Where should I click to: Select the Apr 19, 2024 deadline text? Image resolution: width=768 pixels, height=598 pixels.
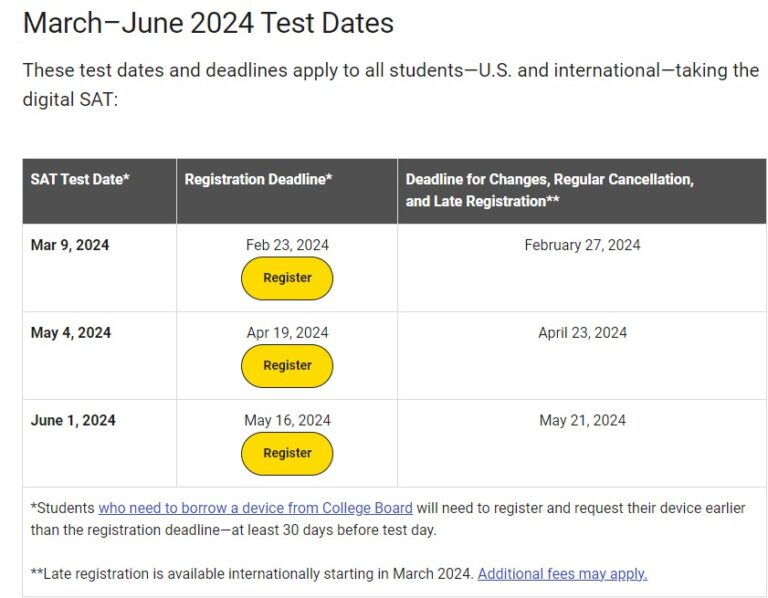(x=288, y=333)
